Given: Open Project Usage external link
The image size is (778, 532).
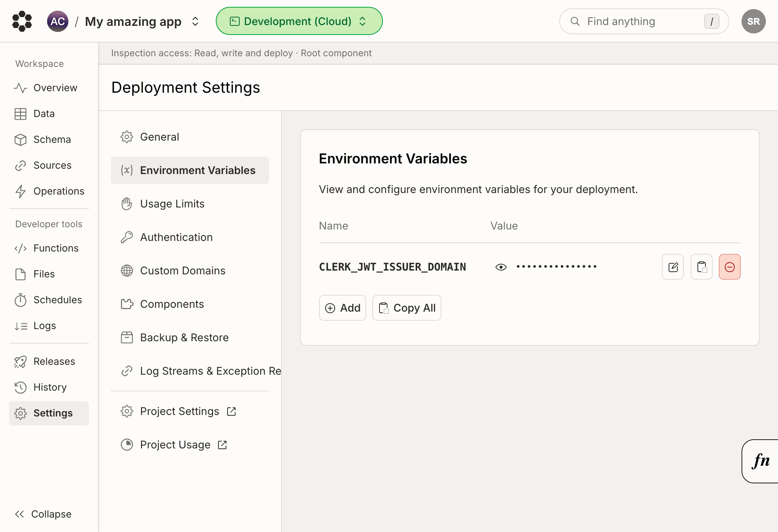Looking at the screenshot, I should [190, 445].
